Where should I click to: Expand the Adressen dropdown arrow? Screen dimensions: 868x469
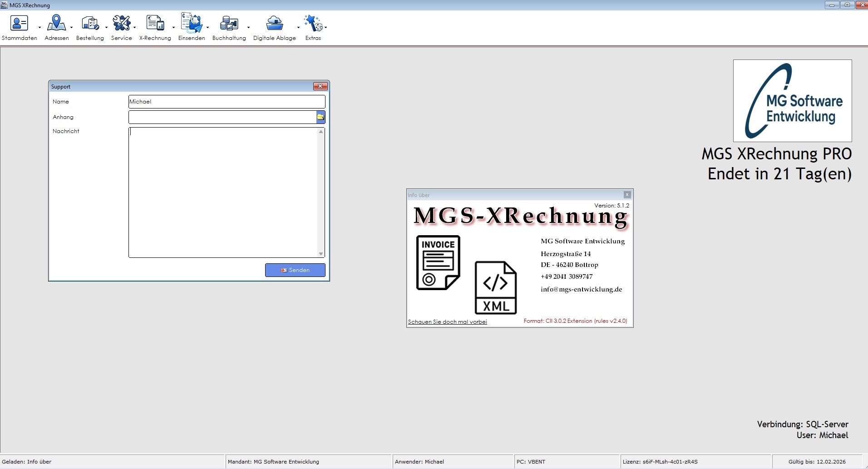pyautogui.click(x=71, y=27)
